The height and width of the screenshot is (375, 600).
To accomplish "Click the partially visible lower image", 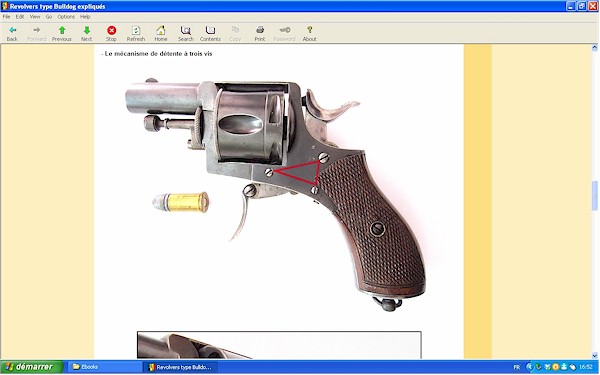I will (x=279, y=345).
